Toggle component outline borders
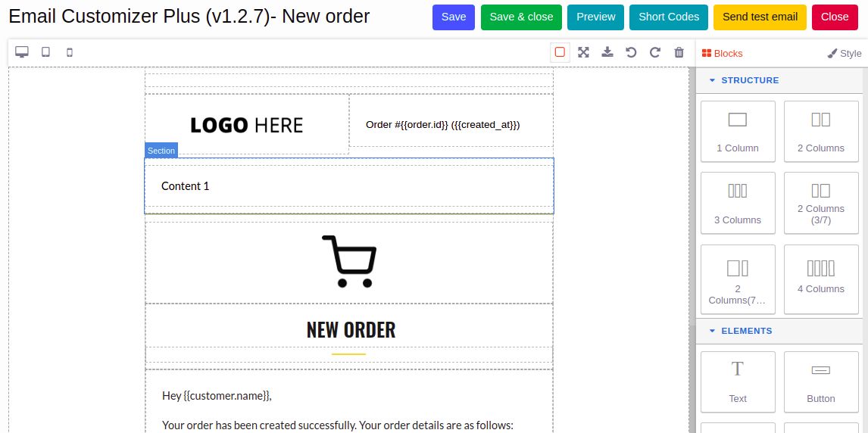 tap(560, 52)
